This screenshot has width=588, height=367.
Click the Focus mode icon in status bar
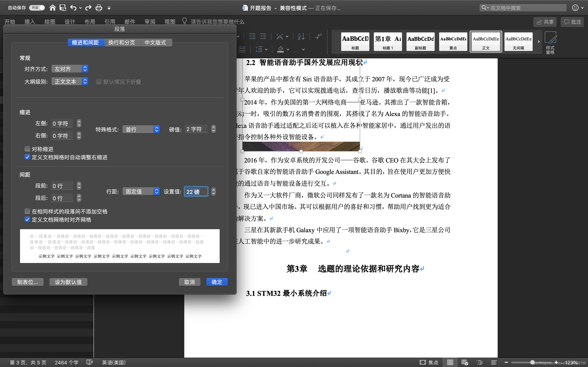click(x=423, y=362)
